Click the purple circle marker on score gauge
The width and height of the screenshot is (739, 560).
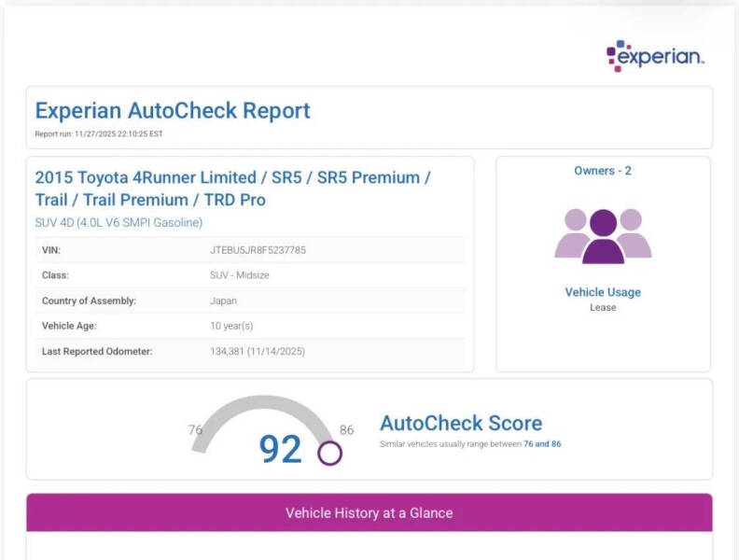click(329, 454)
